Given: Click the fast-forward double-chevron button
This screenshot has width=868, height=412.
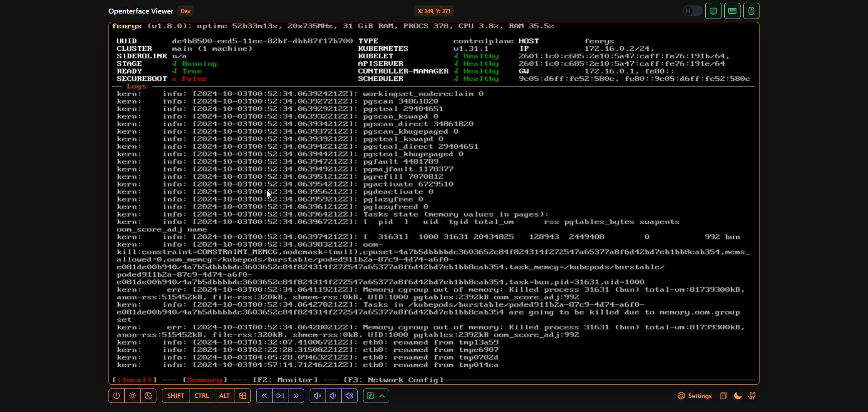Looking at the screenshot, I should 296,396.
